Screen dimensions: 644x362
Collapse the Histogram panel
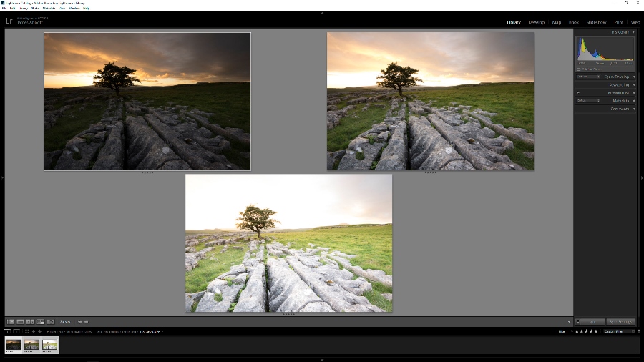(x=633, y=32)
